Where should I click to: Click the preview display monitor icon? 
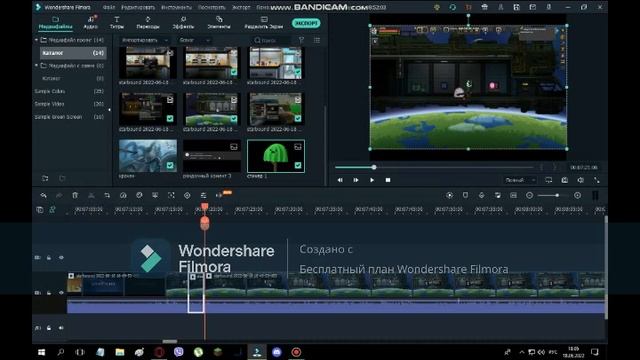(x=549, y=180)
